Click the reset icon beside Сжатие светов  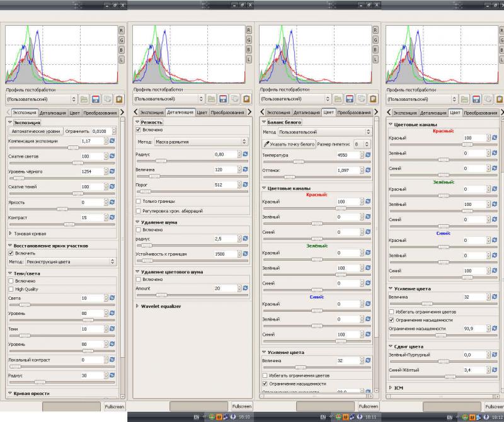[112, 156]
